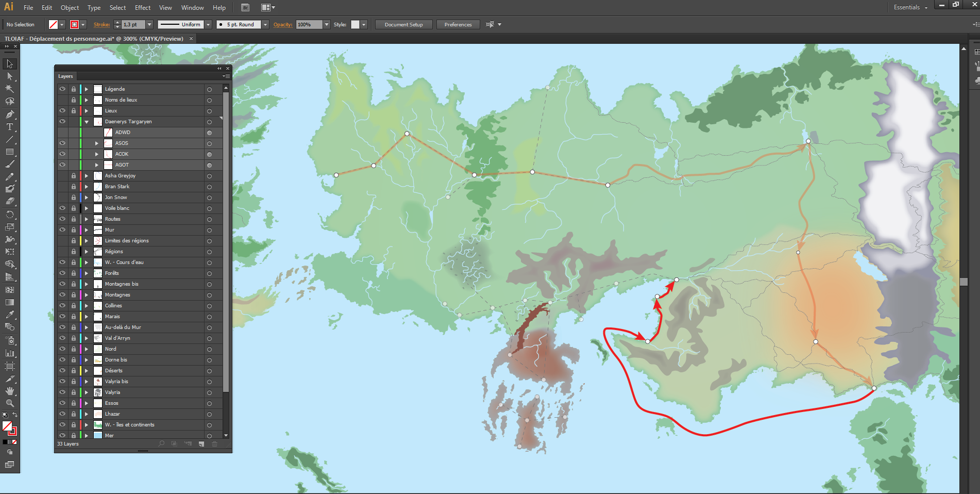Select the Scale tool
Screen dimensions: 980x494
10,227
